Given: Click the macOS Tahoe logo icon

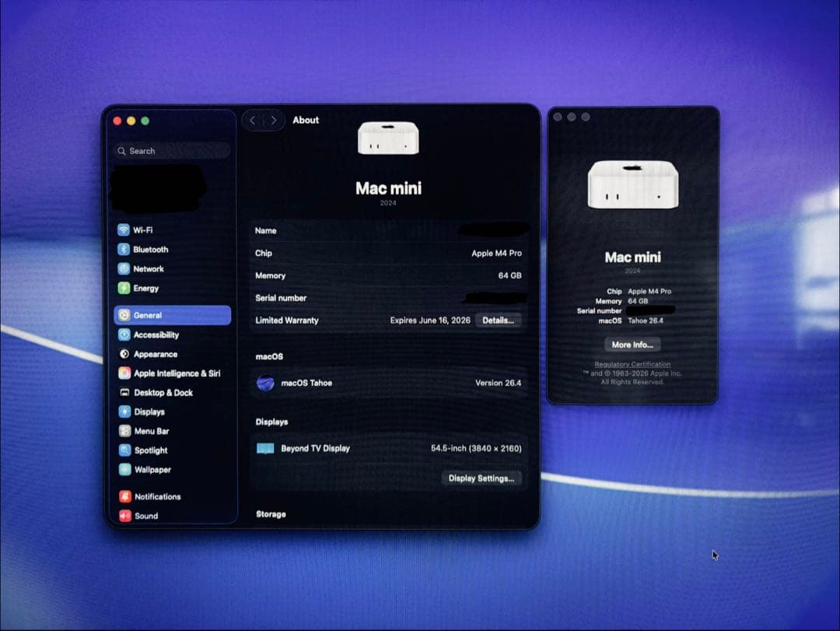Looking at the screenshot, I should [265, 383].
